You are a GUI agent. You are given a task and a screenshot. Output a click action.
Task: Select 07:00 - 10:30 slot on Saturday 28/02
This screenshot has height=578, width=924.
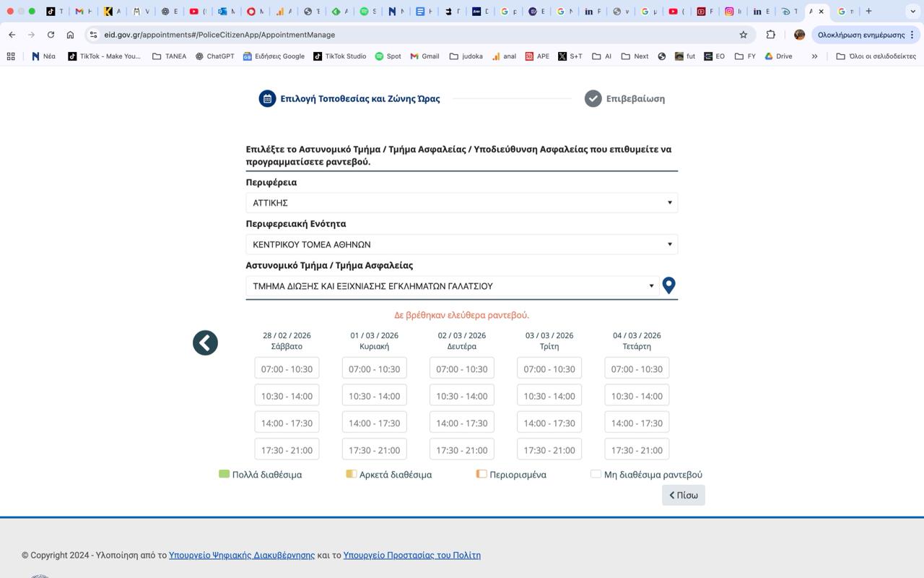(287, 368)
